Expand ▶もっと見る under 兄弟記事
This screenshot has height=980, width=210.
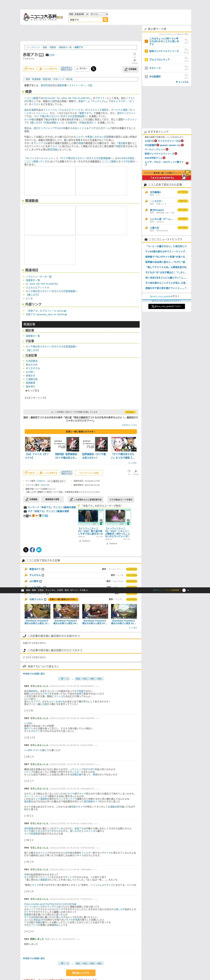click(x=32, y=390)
